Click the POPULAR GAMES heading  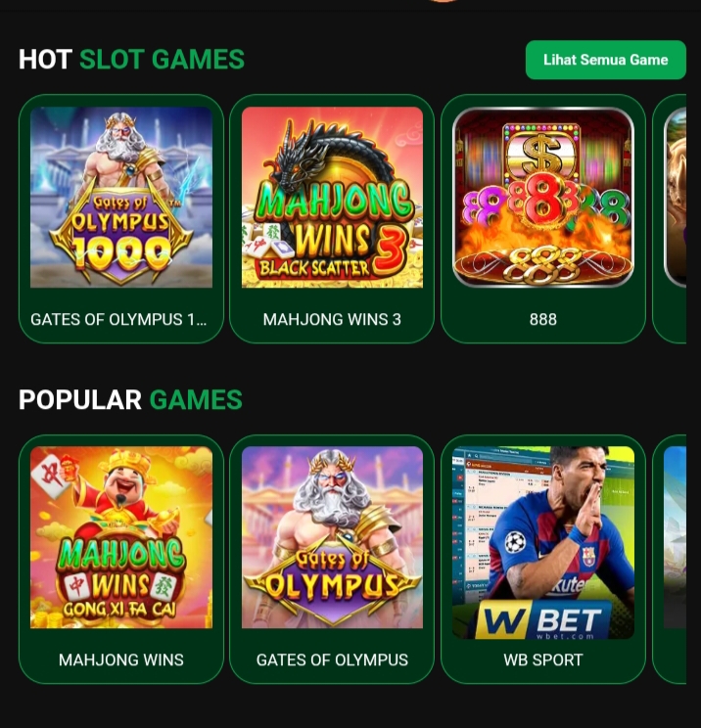coord(130,400)
